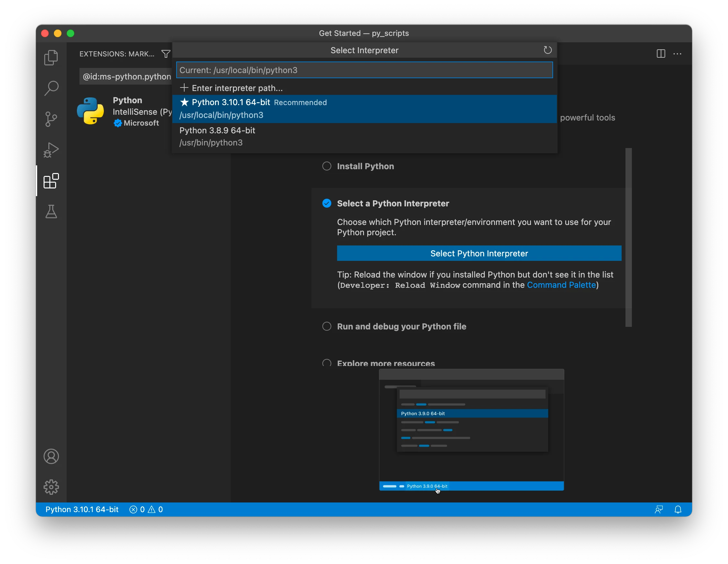
Task: Select Enter interpreter path option
Action: pos(237,88)
